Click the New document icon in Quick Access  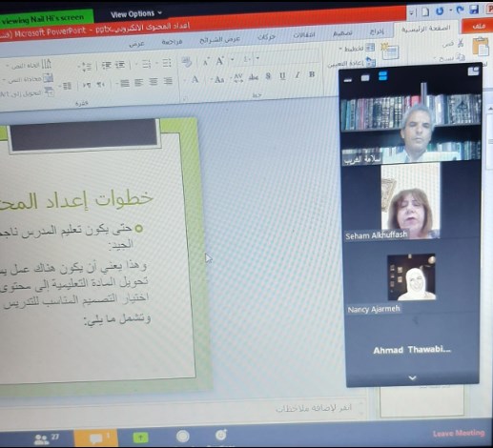425,11
